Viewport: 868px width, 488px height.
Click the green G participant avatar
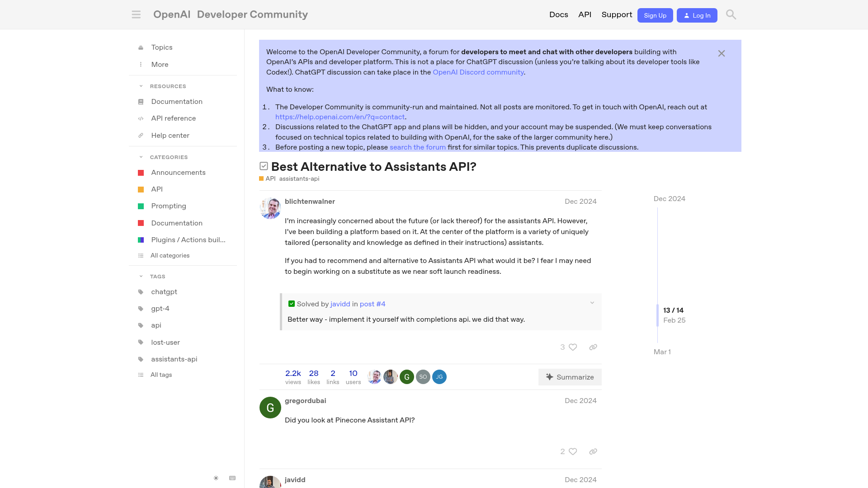407,377
